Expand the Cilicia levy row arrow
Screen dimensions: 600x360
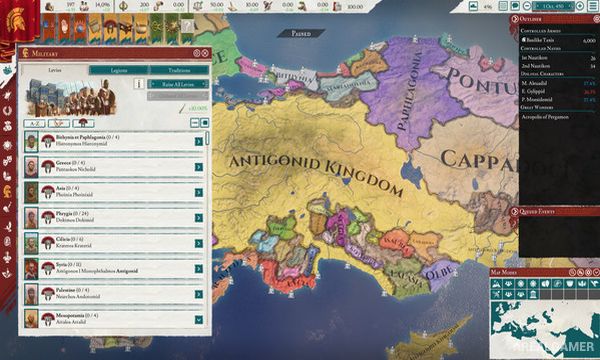pyautogui.click(x=199, y=243)
